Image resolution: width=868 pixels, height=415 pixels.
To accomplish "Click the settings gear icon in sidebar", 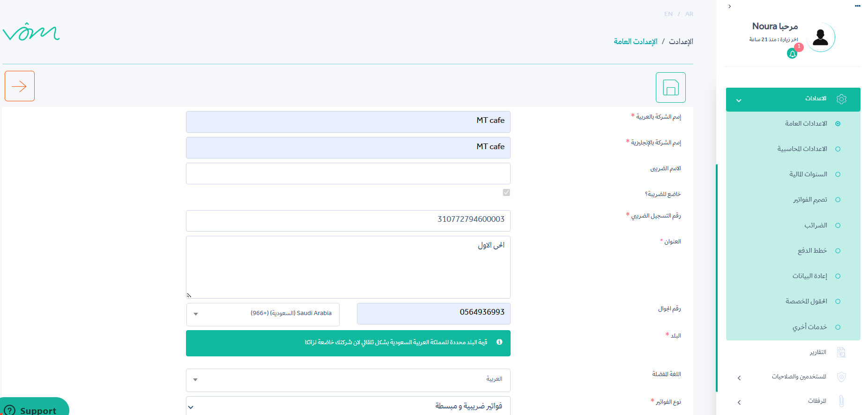I will [841, 99].
